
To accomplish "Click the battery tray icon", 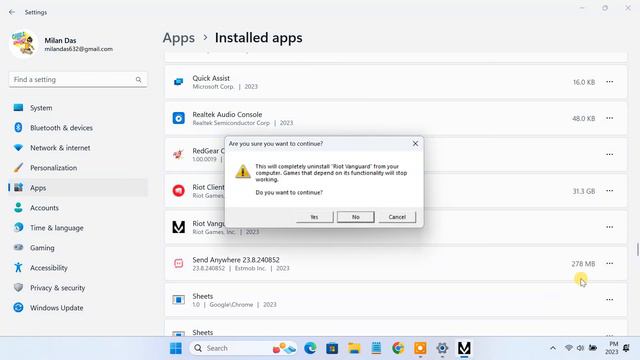I will tap(593, 348).
